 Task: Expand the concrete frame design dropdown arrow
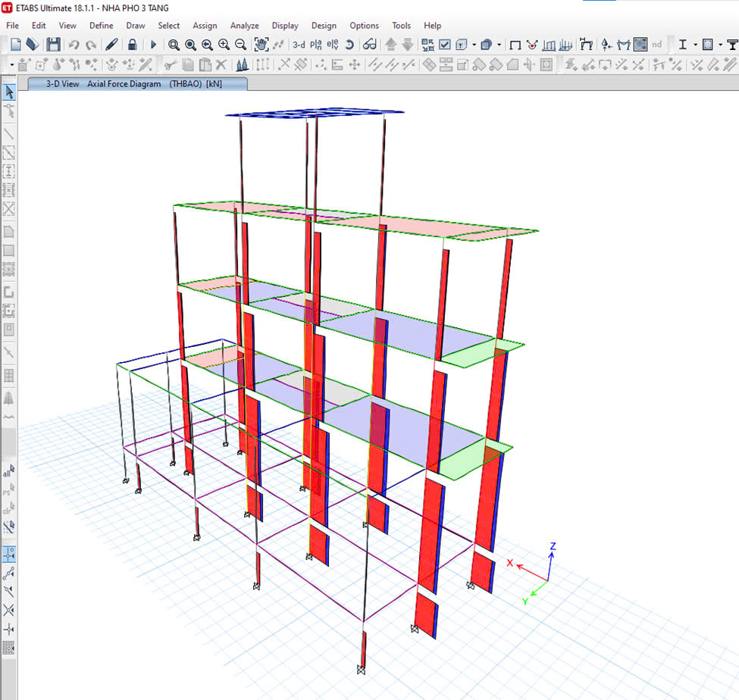[721, 45]
